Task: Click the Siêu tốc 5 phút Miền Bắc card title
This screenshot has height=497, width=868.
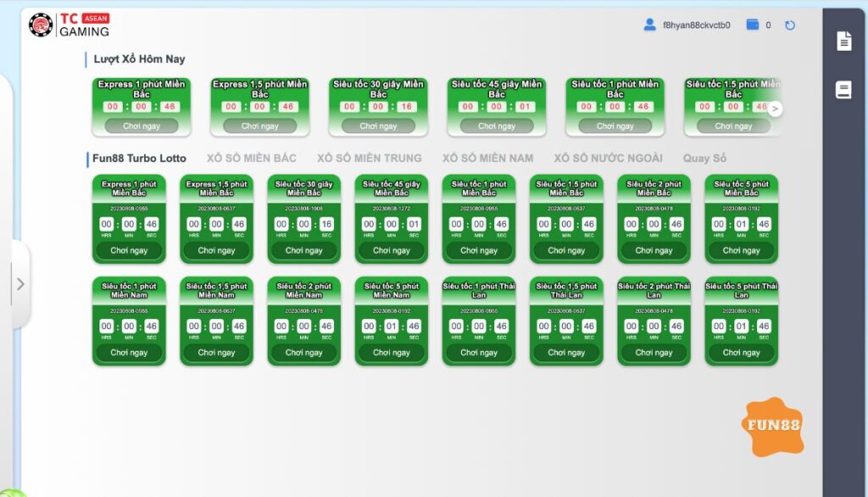Action: click(741, 188)
